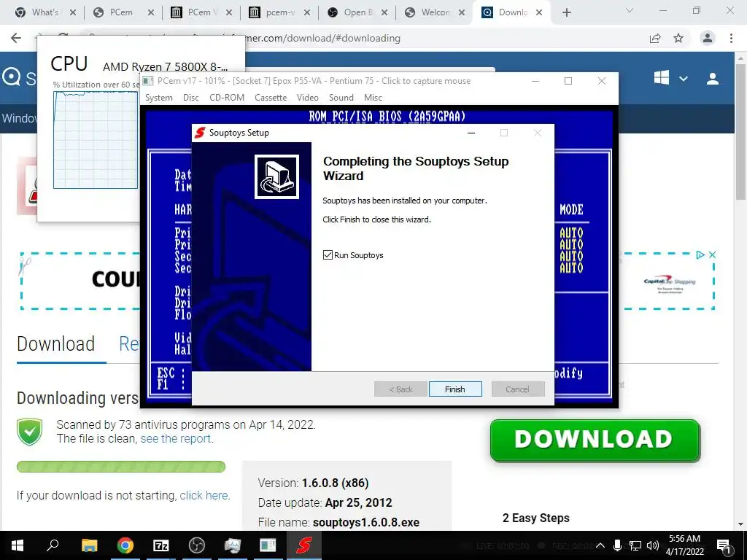Close the Open B browser tab
This screenshot has height=560, width=747.
[x=384, y=13]
